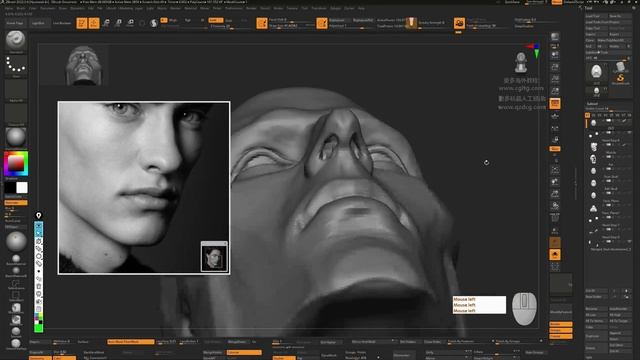Open the Brush menu
The image size is (640, 360).
coord(20,8)
